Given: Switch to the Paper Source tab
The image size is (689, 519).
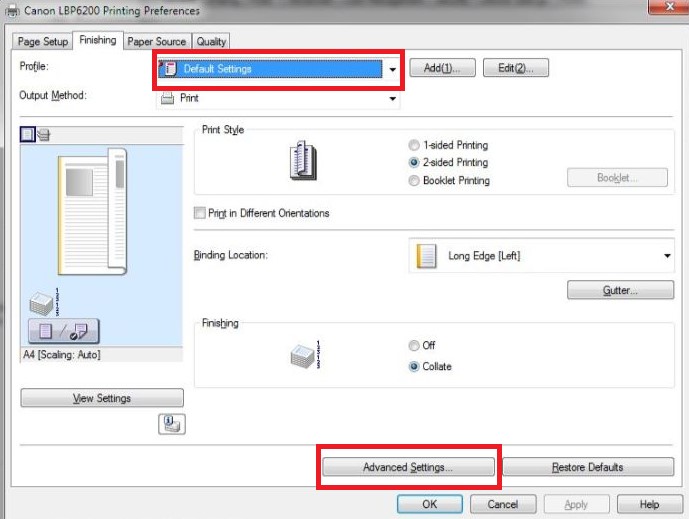Looking at the screenshot, I should point(156,42).
